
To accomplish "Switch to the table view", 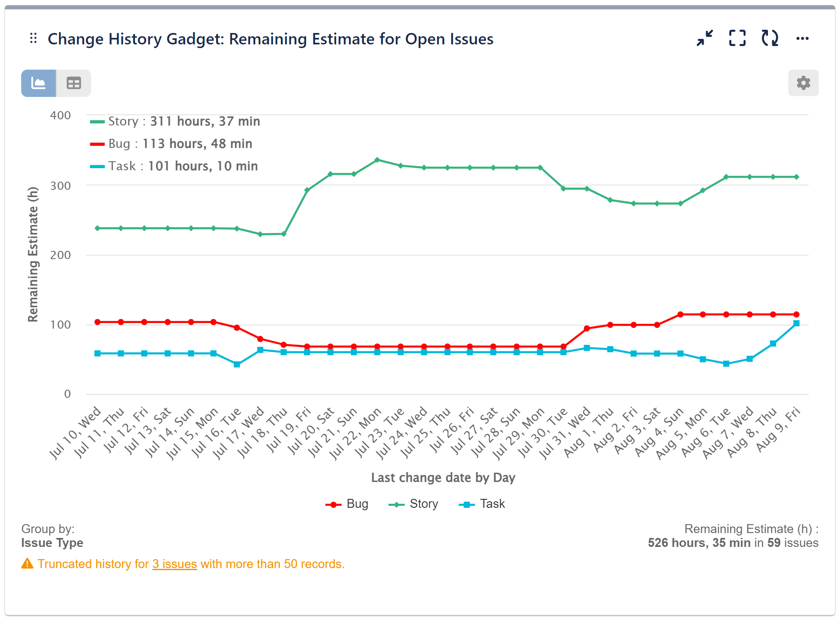I will tap(73, 83).
